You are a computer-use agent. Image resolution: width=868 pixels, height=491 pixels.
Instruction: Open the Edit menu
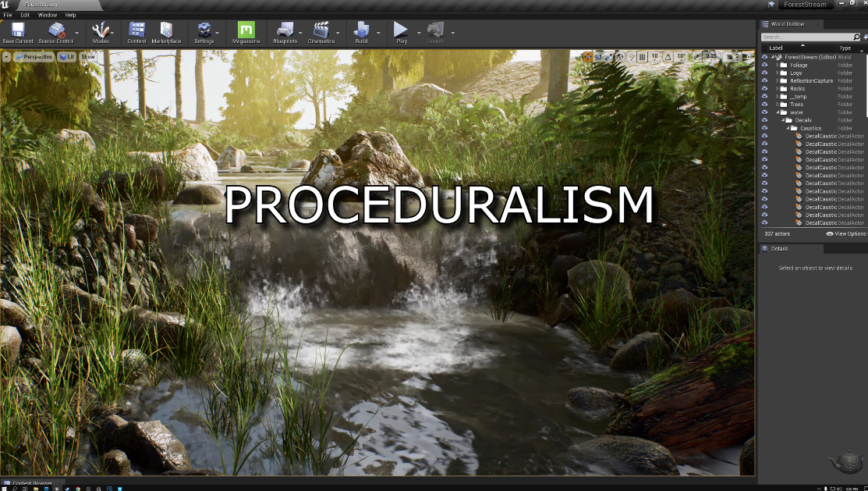point(25,15)
